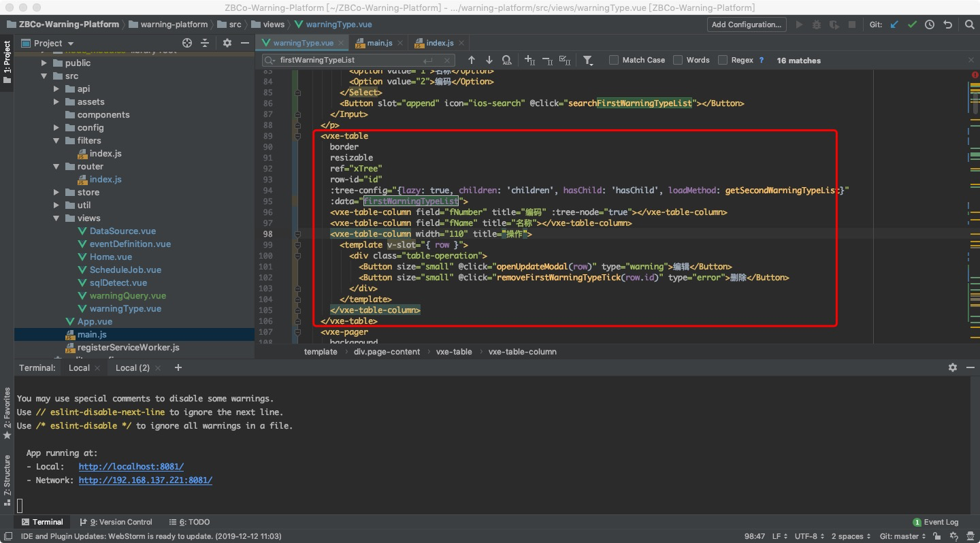980x543 pixels.
Task: Open warningQuery.vue in project tree
Action: click(x=128, y=295)
